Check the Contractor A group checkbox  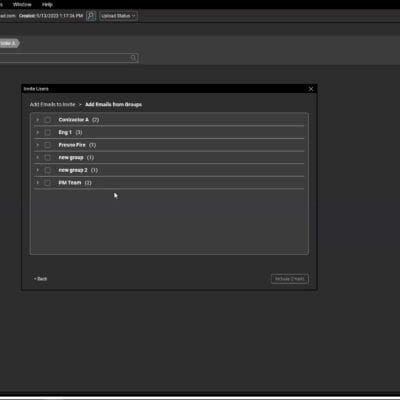click(x=48, y=120)
